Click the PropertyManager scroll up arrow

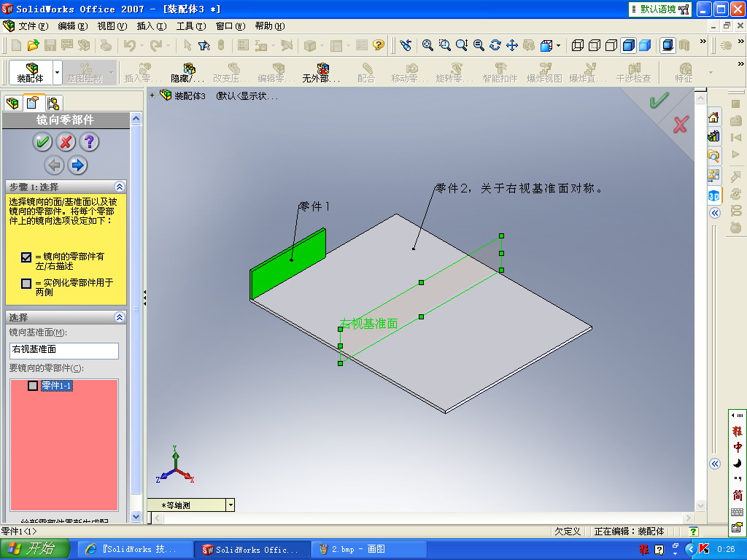coord(136,118)
